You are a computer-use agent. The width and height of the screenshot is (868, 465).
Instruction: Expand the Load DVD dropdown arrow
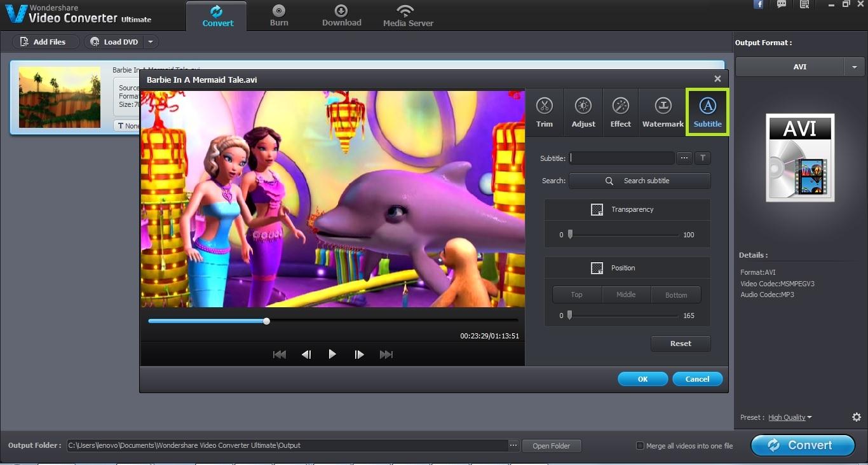click(x=151, y=42)
